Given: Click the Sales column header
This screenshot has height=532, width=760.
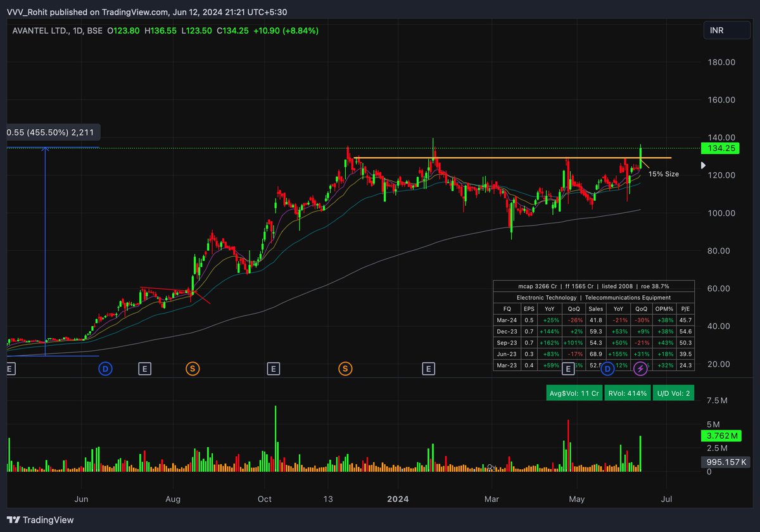Looking at the screenshot, I should 596,309.
